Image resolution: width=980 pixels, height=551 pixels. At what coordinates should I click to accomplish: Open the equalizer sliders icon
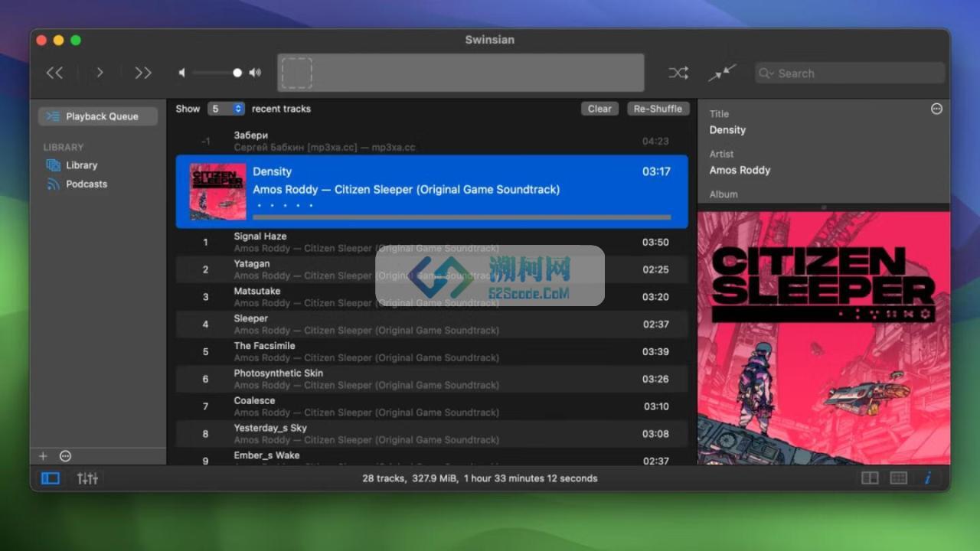87,478
